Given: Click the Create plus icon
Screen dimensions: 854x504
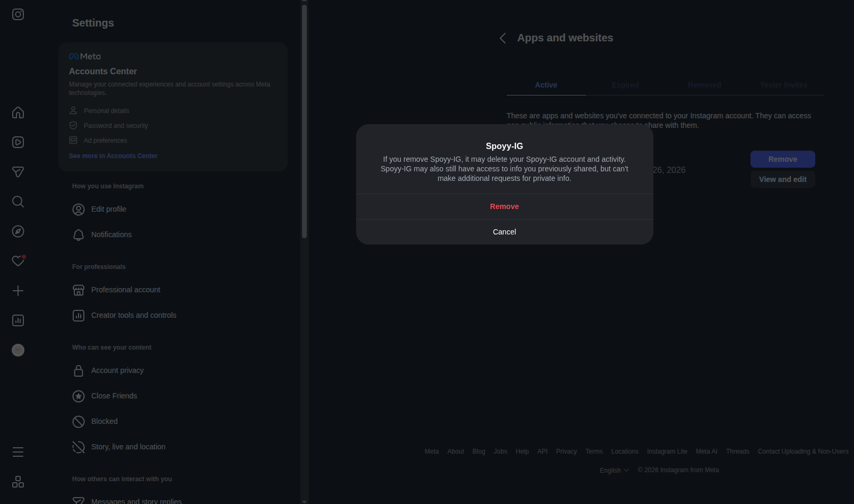Looking at the screenshot, I should pyautogui.click(x=18, y=291).
